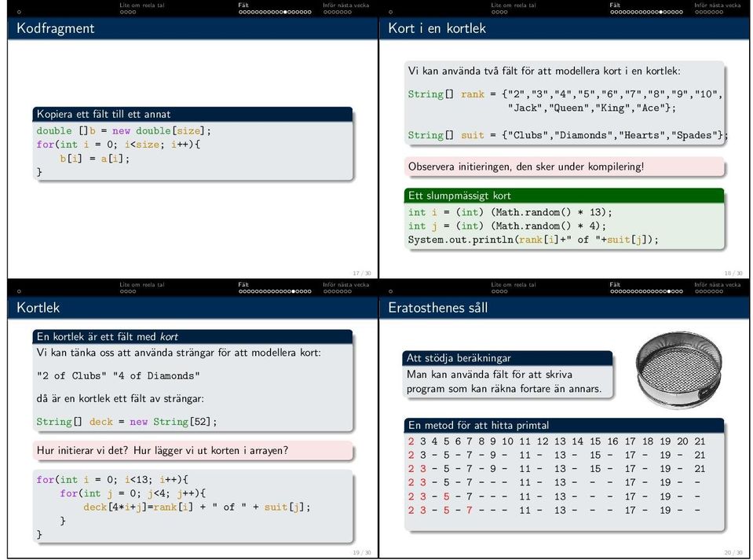Select 'En metod för att hitta primtal' header

[564, 425]
